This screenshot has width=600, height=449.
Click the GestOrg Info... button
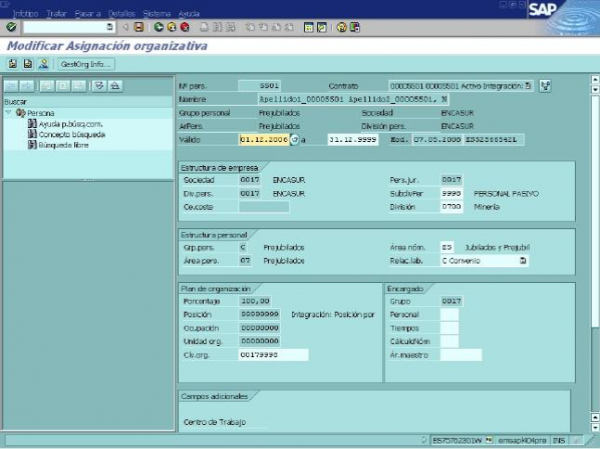(x=85, y=64)
